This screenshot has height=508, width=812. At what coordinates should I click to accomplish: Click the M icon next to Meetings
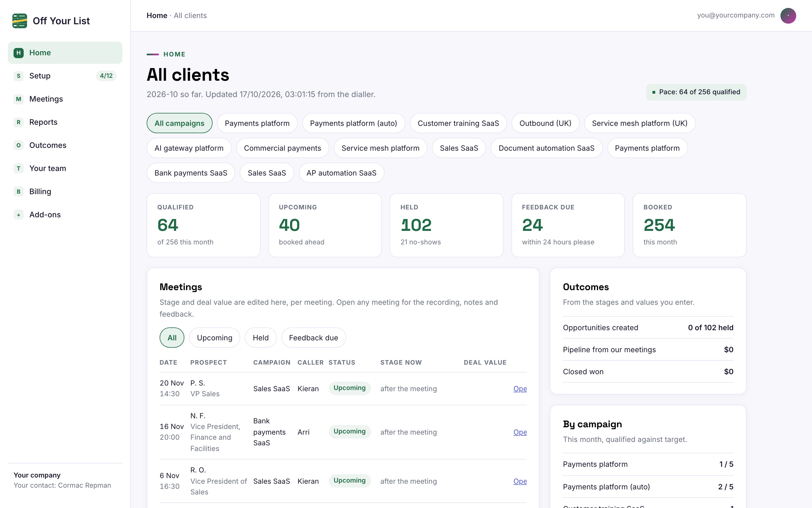18,99
